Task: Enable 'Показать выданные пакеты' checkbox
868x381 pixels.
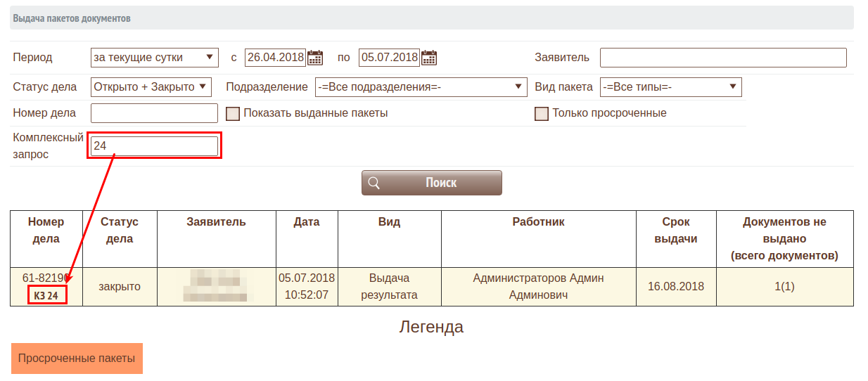Action: pos(233,114)
